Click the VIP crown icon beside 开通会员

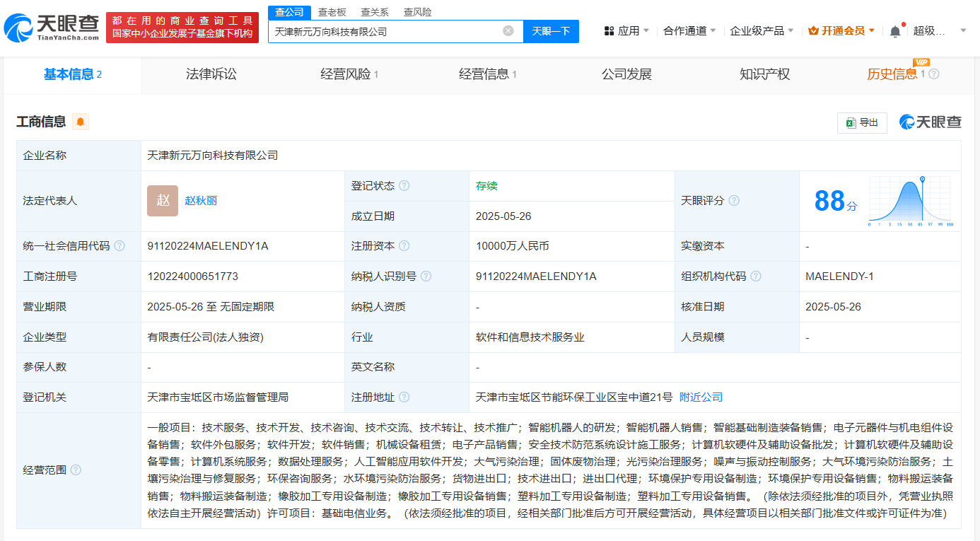[813, 31]
